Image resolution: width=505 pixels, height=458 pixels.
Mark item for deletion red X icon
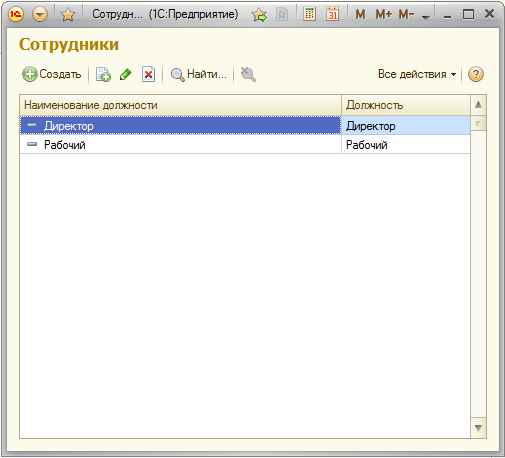(148, 74)
